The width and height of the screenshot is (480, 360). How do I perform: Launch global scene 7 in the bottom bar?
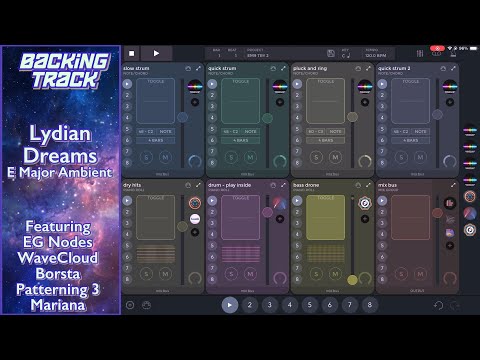point(350,305)
